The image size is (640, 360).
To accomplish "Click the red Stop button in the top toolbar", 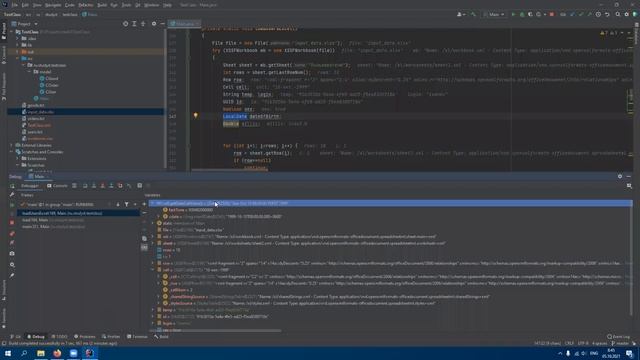I will (x=552, y=14).
